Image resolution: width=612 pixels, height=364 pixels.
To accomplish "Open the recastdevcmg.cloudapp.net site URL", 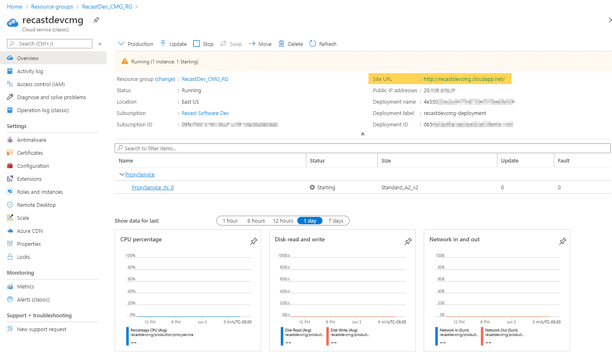I will point(464,79).
